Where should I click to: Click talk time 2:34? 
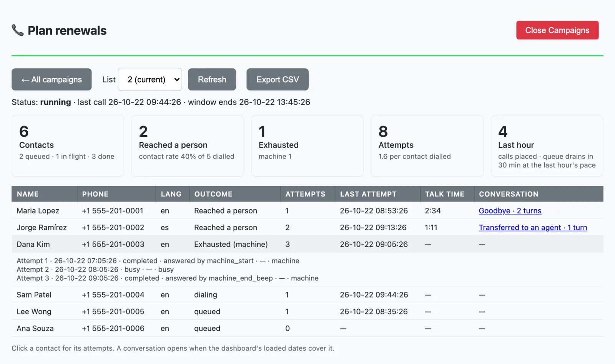point(433,211)
